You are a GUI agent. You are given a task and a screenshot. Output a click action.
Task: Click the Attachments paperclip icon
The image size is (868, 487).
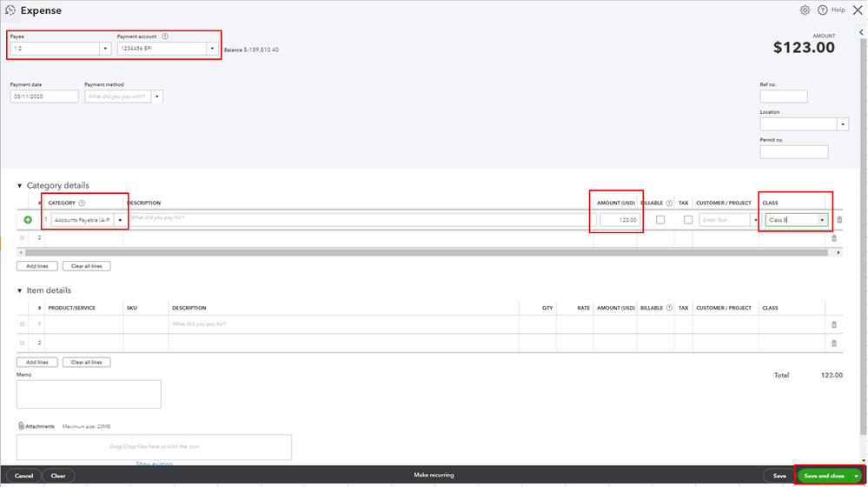point(21,426)
